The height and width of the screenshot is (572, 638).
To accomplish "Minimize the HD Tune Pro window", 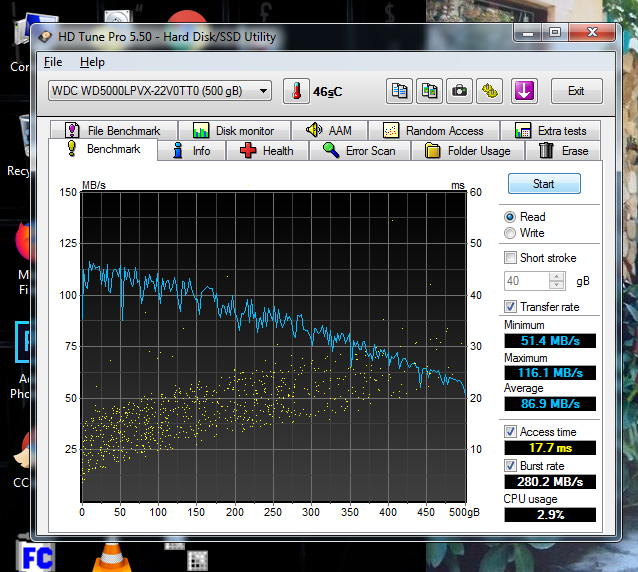I will tap(528, 33).
